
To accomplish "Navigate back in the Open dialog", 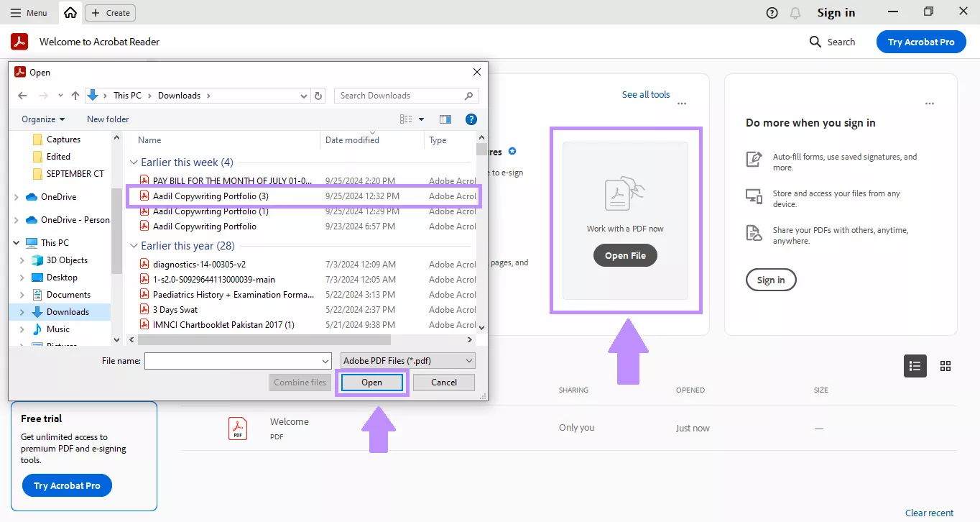I will coord(22,95).
